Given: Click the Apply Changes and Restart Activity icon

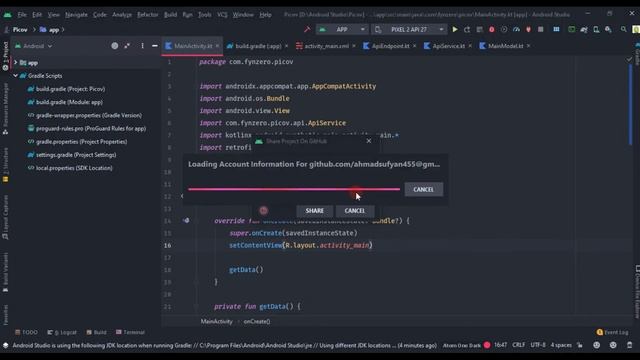Looking at the screenshot, I should click(x=467, y=29).
